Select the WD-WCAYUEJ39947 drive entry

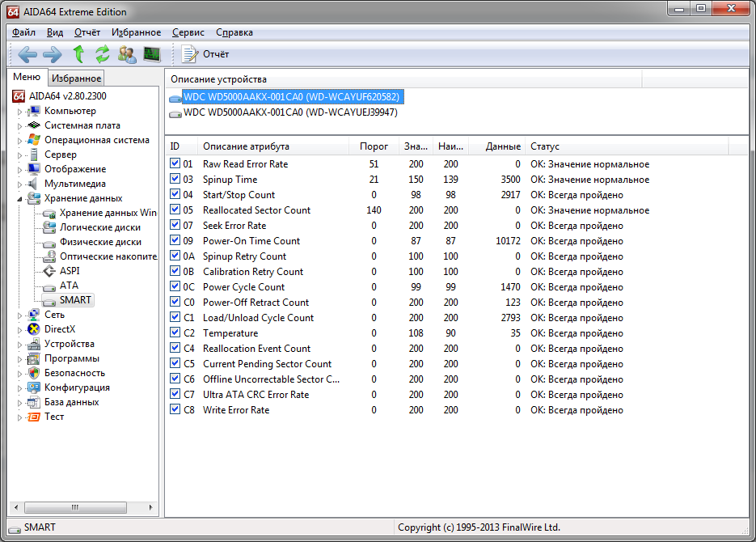click(290, 112)
